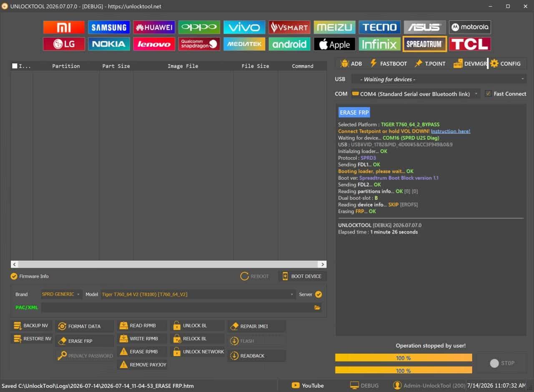Select the TCL brand tile

coord(470,44)
